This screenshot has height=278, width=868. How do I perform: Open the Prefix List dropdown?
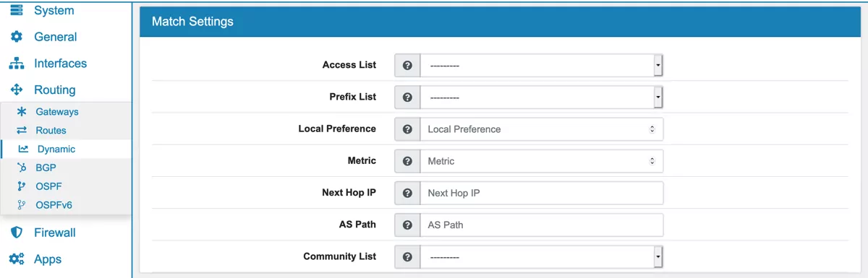pyautogui.click(x=542, y=97)
